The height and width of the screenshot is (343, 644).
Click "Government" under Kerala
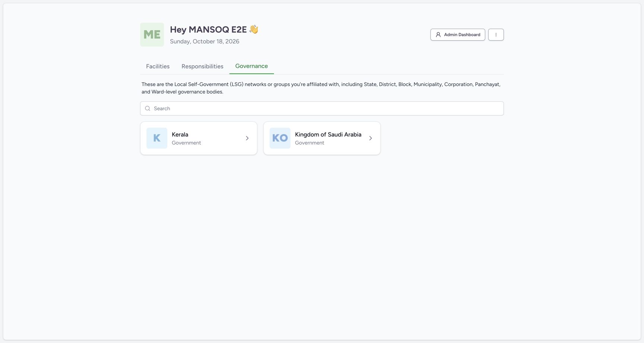click(x=186, y=143)
